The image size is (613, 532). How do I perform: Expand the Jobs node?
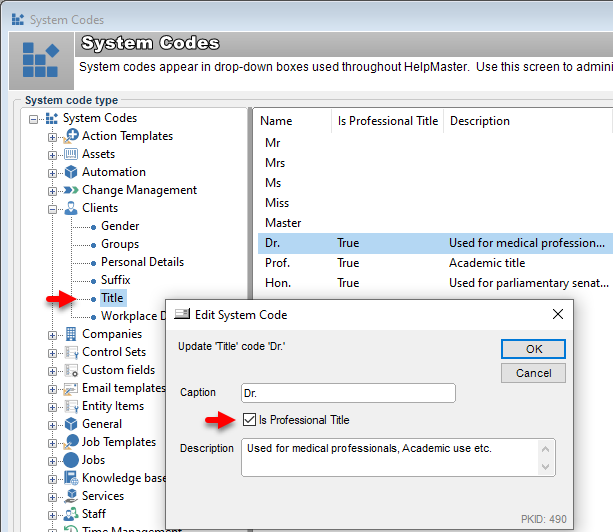(52, 461)
